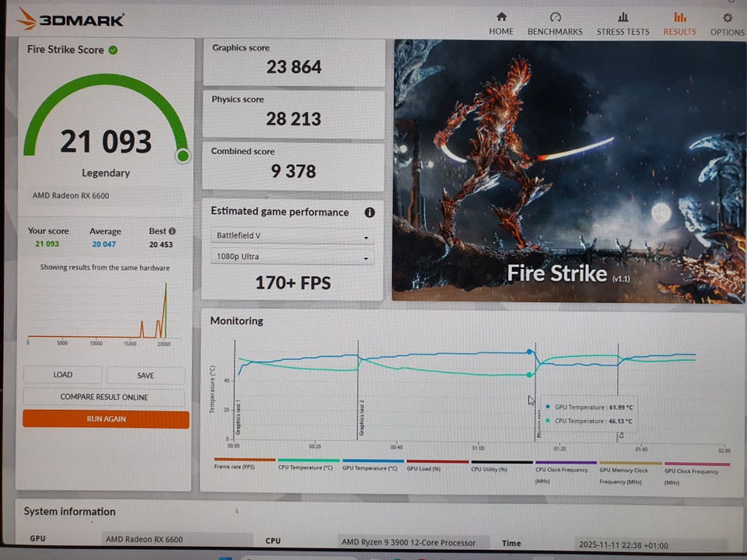Image resolution: width=747 pixels, height=560 pixels.
Task: Click the Legendary rating label
Action: [x=106, y=173]
